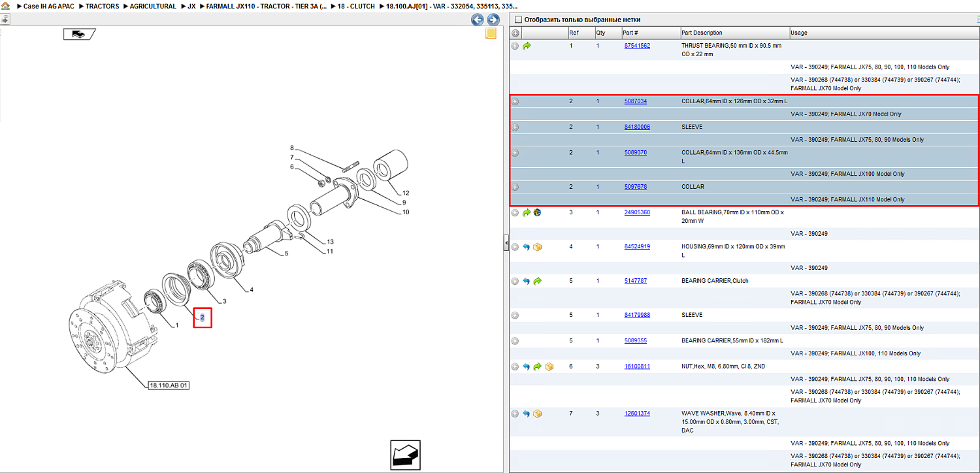Click the globe icon on the BALL BEARING row
The image size is (980, 473).
(x=537, y=213)
